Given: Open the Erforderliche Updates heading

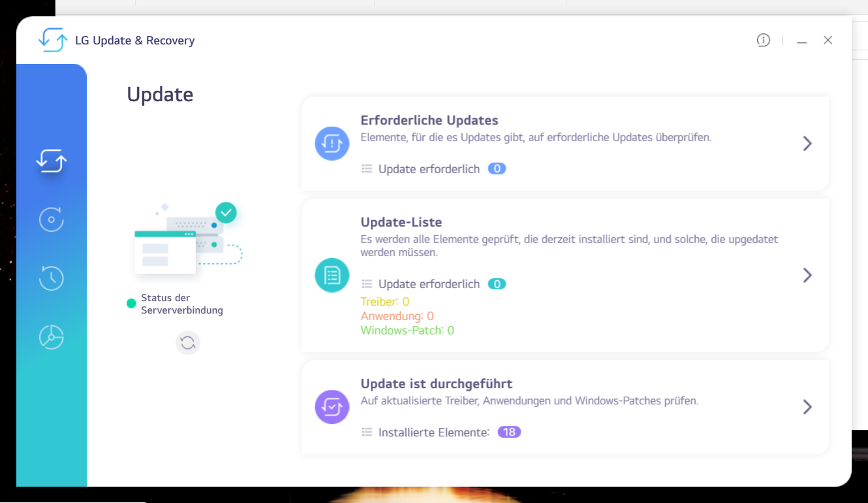Looking at the screenshot, I should pyautogui.click(x=429, y=120).
